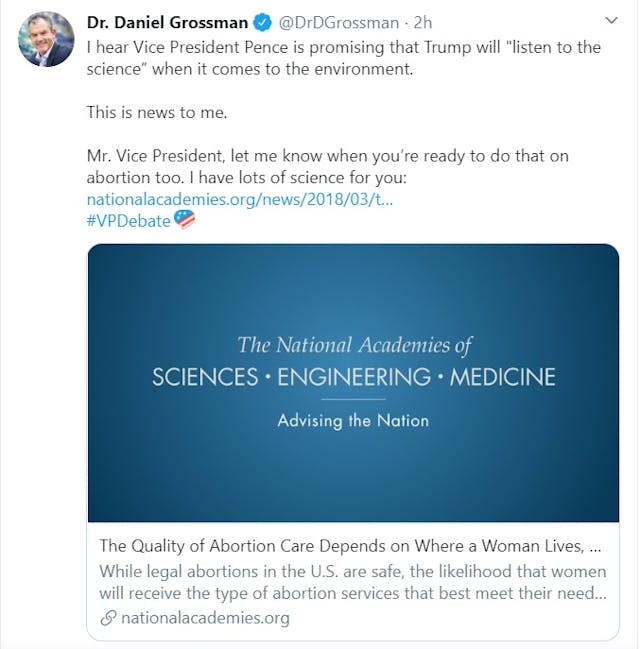The width and height of the screenshot is (640, 649).
Task: Follow the nationalacademies.org/news link in tweet text
Action: (239, 199)
